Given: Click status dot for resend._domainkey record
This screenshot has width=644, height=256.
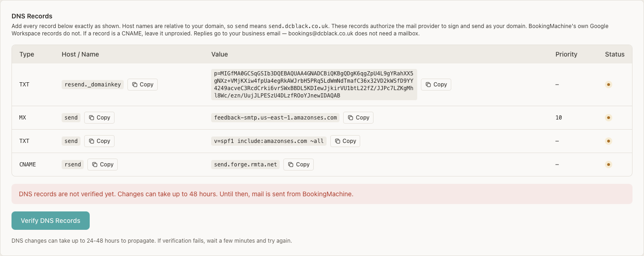Looking at the screenshot, I should (x=609, y=85).
